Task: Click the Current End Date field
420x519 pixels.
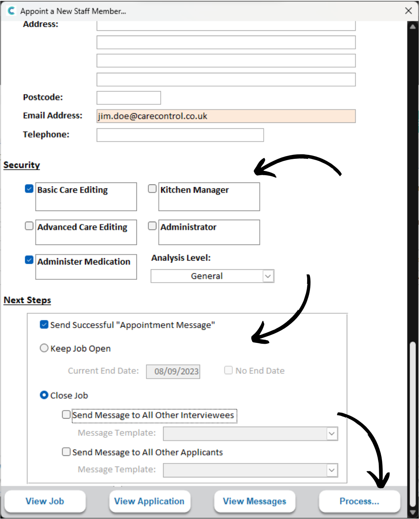Action: pos(173,372)
